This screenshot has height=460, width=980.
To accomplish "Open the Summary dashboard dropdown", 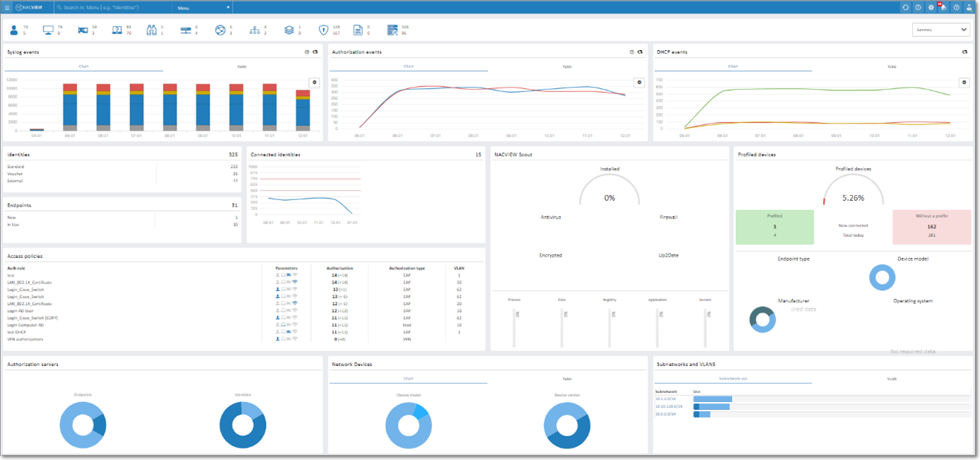I will 941,30.
